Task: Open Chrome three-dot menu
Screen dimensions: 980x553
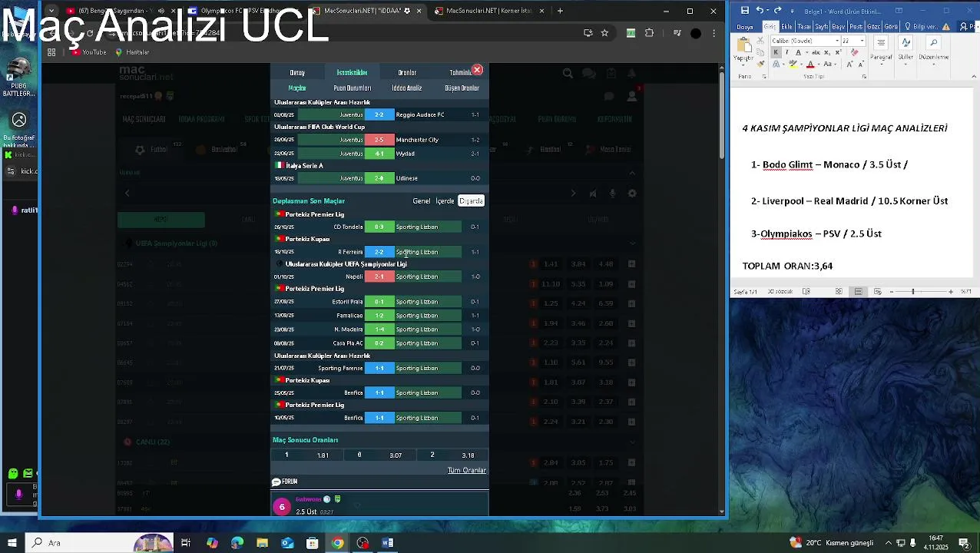Action: (713, 33)
